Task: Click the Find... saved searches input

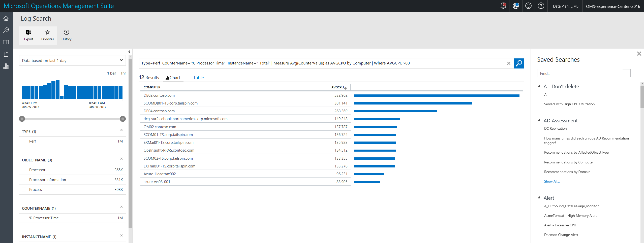Action: point(584,73)
